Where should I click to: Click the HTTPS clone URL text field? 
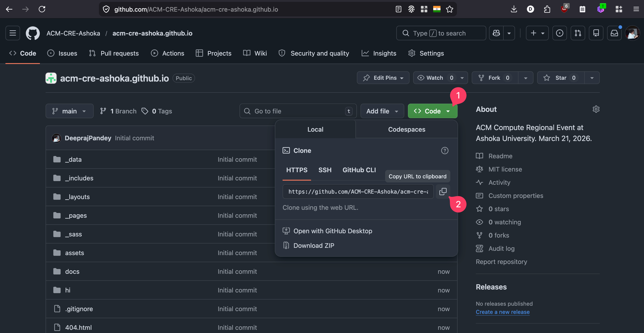[x=358, y=191]
